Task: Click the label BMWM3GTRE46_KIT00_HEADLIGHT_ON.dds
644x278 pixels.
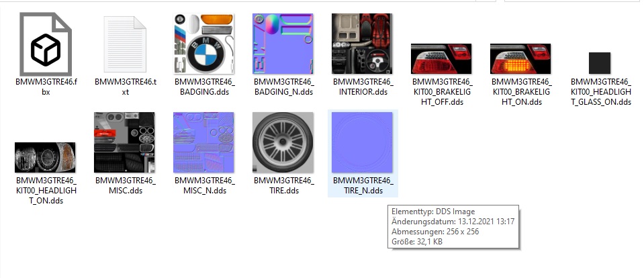Action: coord(46,190)
